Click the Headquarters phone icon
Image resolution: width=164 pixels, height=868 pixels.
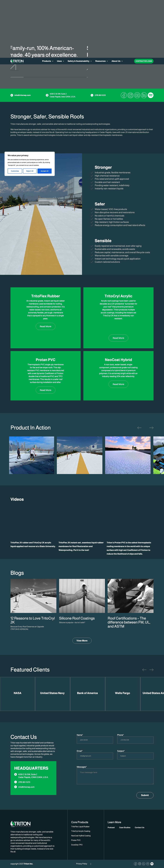coord(16,782)
